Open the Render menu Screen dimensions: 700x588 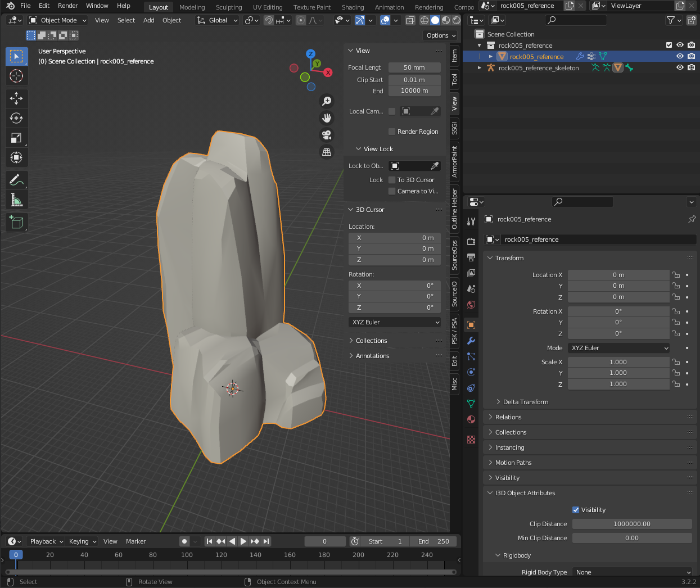[67, 6]
